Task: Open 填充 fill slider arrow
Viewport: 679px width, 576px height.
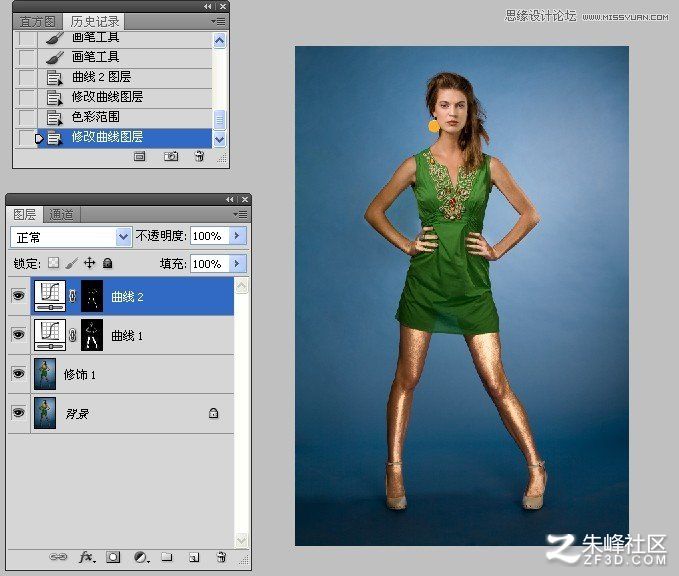Action: coord(238,264)
